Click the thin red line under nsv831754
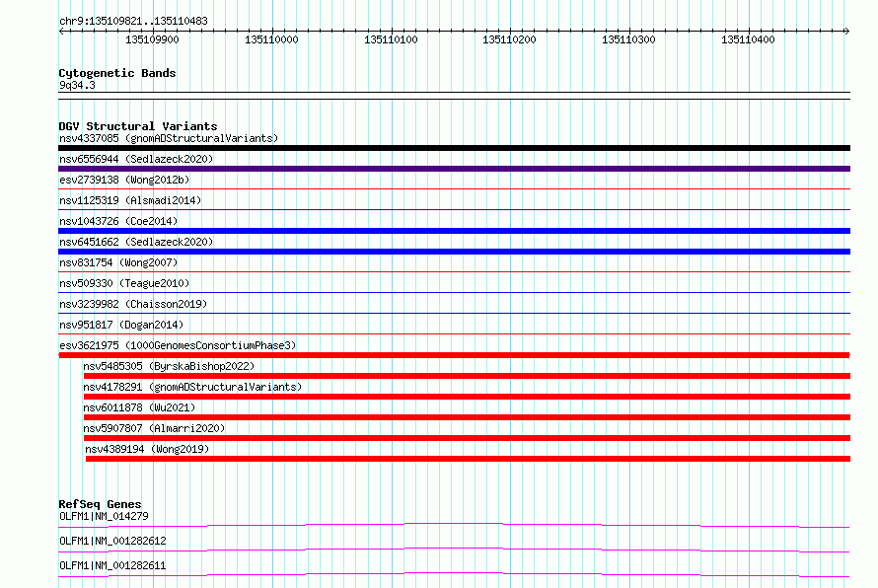Screen dimensions: 878x588 (454, 272)
